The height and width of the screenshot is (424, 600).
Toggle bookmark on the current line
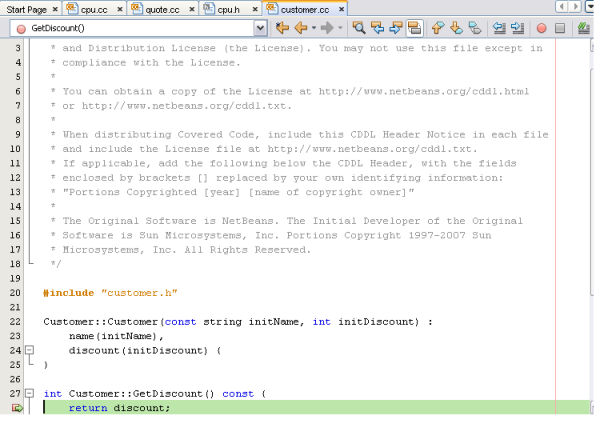pyautogui.click(x=475, y=28)
